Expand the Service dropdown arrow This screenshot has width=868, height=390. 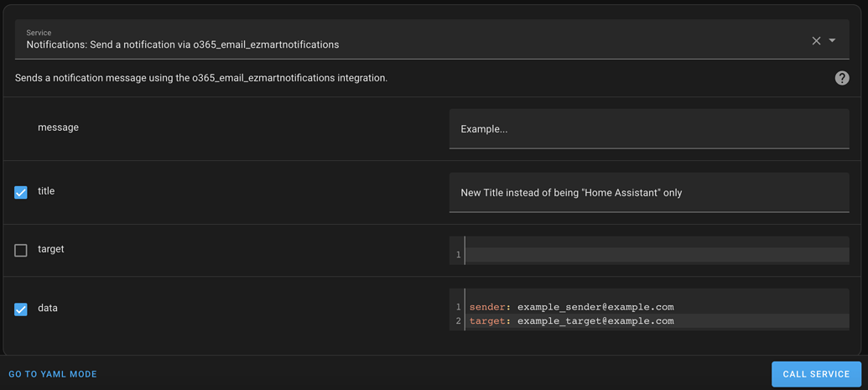click(833, 40)
